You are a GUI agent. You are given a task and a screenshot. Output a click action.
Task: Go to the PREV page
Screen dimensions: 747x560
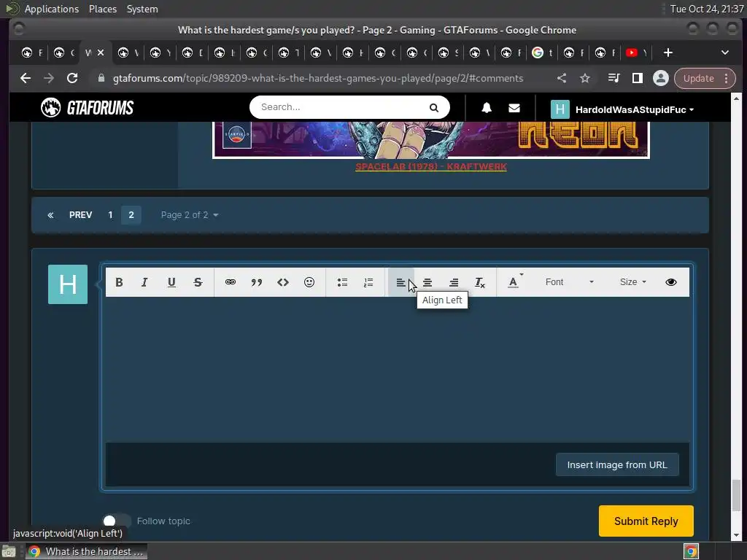[80, 215]
